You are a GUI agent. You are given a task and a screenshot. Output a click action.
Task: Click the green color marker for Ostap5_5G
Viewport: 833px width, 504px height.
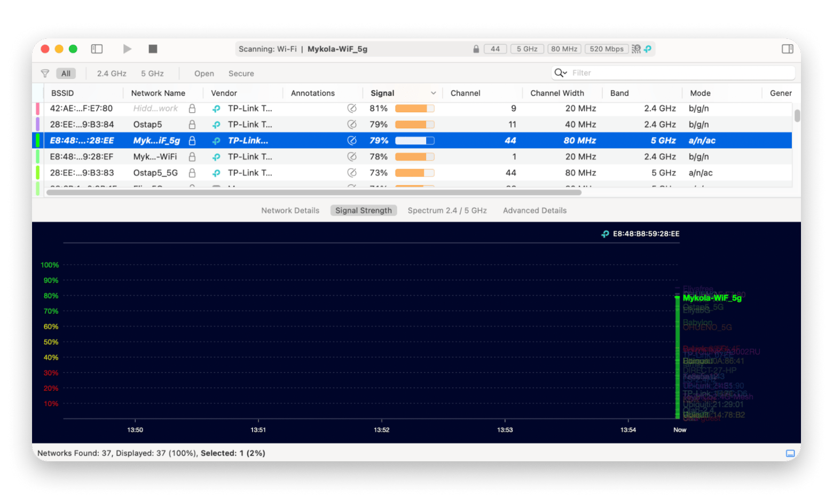(38, 173)
